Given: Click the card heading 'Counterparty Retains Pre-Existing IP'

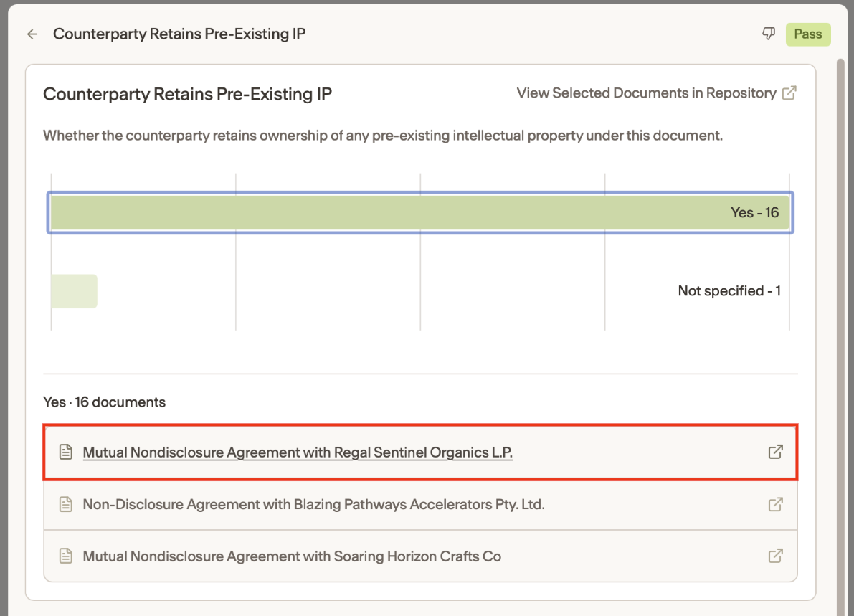Looking at the screenshot, I should [187, 94].
